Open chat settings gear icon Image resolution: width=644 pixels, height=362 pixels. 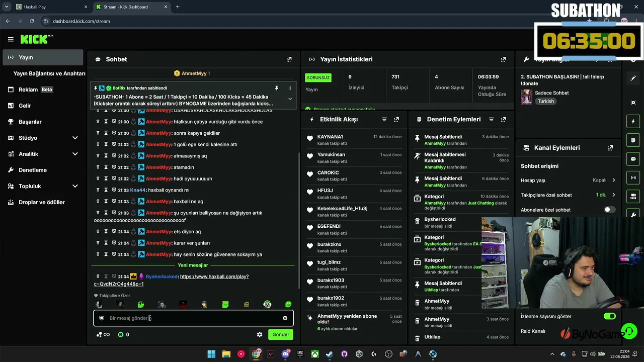[x=260, y=334]
